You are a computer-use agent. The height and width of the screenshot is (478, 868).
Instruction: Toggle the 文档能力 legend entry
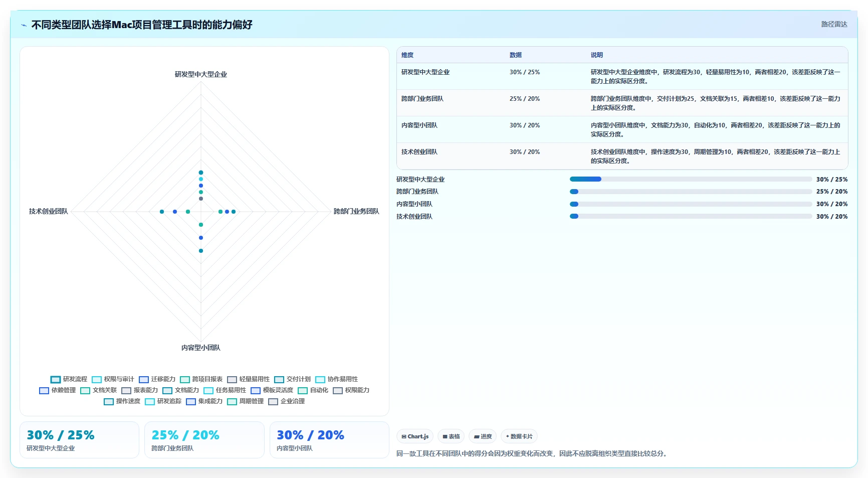(180, 390)
